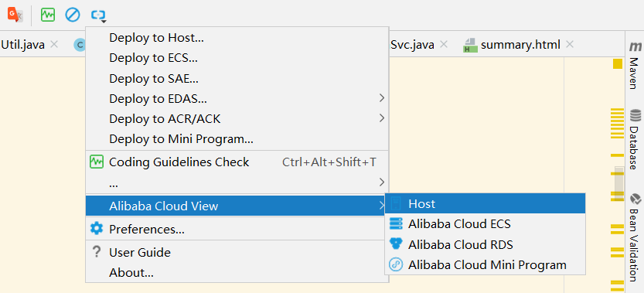Screen dimensions: 644x293
Task: Click the yellow warning marker in scrollbar stripe
Action: 617,63
